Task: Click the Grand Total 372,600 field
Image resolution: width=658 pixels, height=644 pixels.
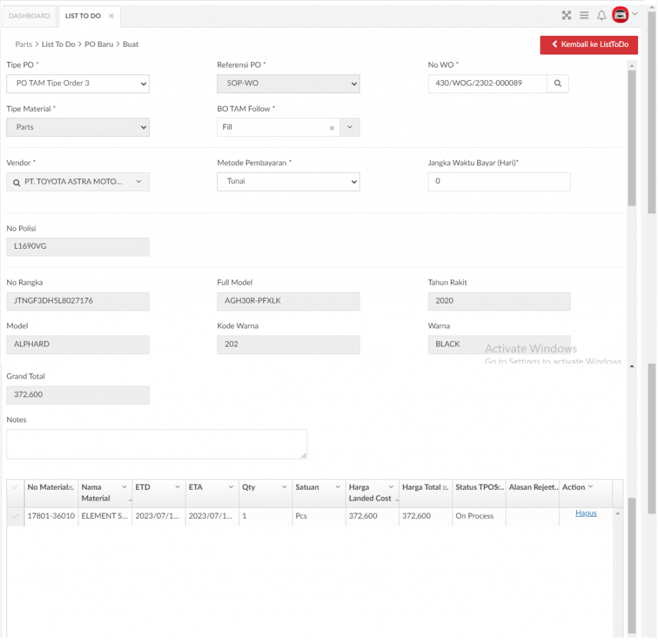Action: pyautogui.click(x=78, y=395)
